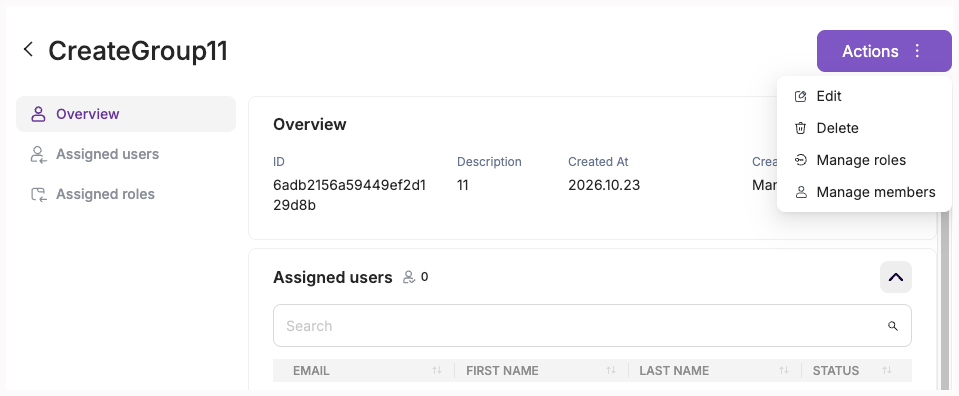Sort by the LAST NAME column arrows
The image size is (959, 396).
point(783,370)
